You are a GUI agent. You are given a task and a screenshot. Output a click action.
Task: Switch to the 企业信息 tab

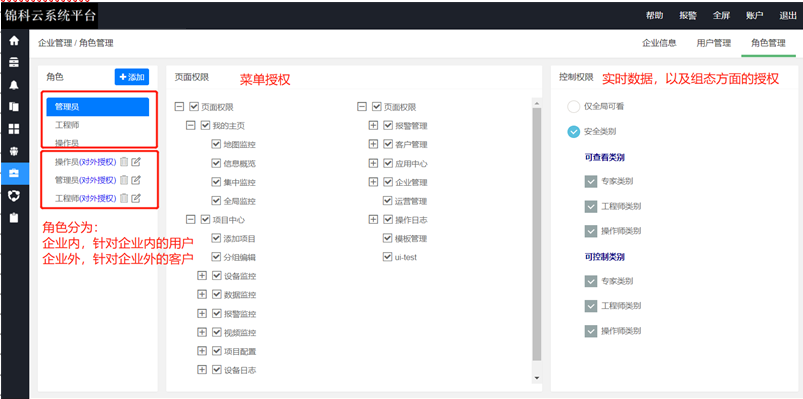click(659, 43)
